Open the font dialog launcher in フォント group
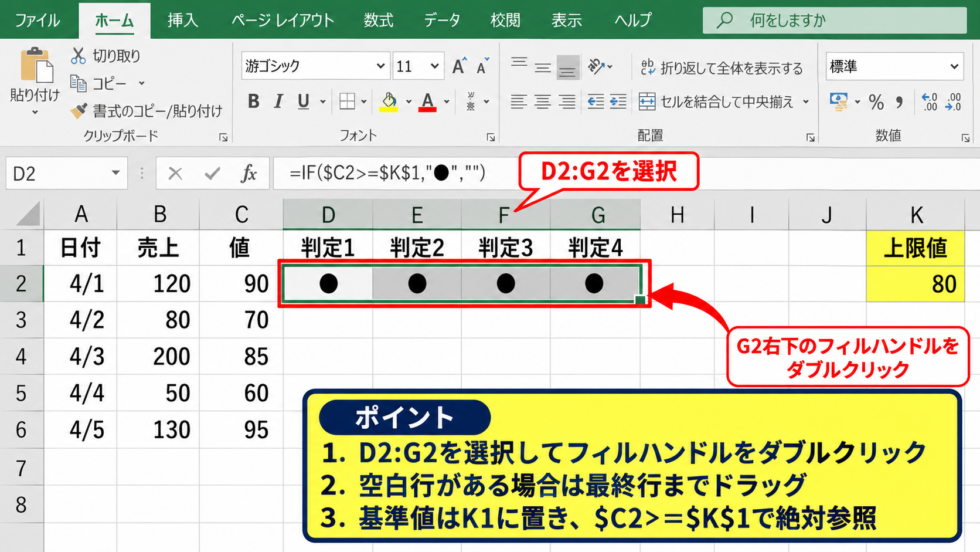 491,137
